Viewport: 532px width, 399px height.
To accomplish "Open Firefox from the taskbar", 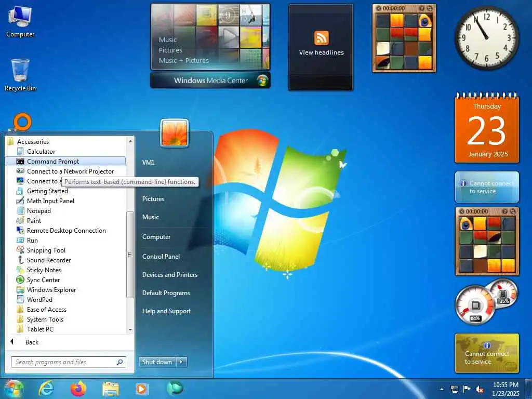I will (78, 389).
